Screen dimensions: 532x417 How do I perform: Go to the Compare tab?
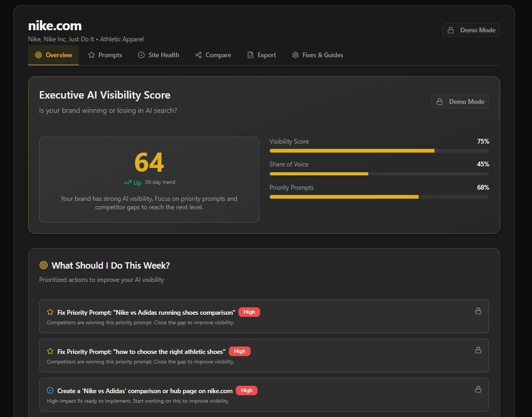[x=213, y=55]
